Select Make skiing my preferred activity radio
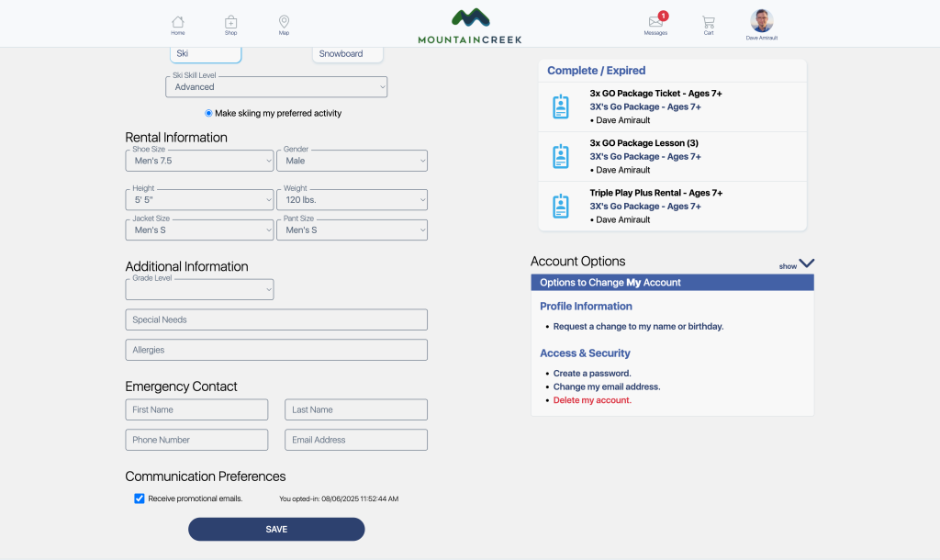Image resolution: width=940 pixels, height=560 pixels. pos(208,113)
